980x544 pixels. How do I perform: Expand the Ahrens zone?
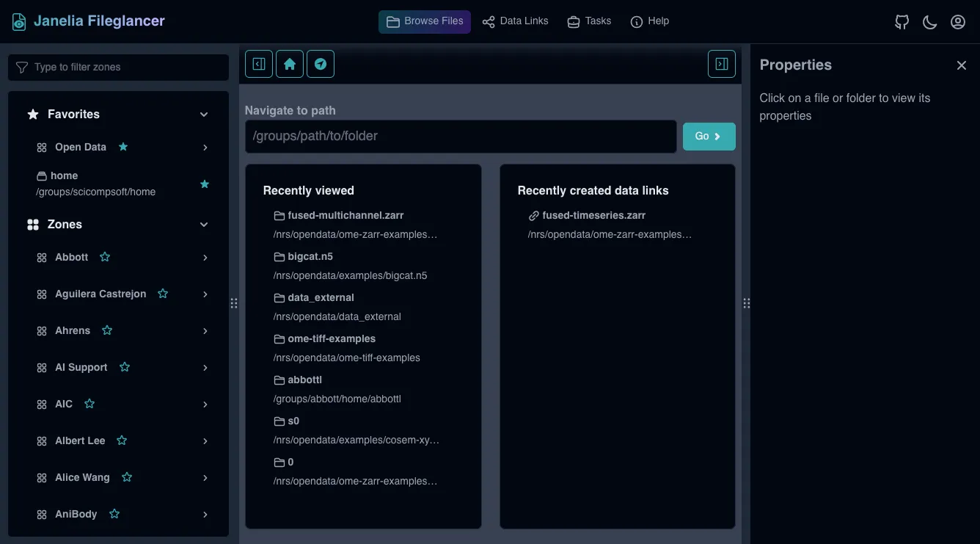coord(205,331)
